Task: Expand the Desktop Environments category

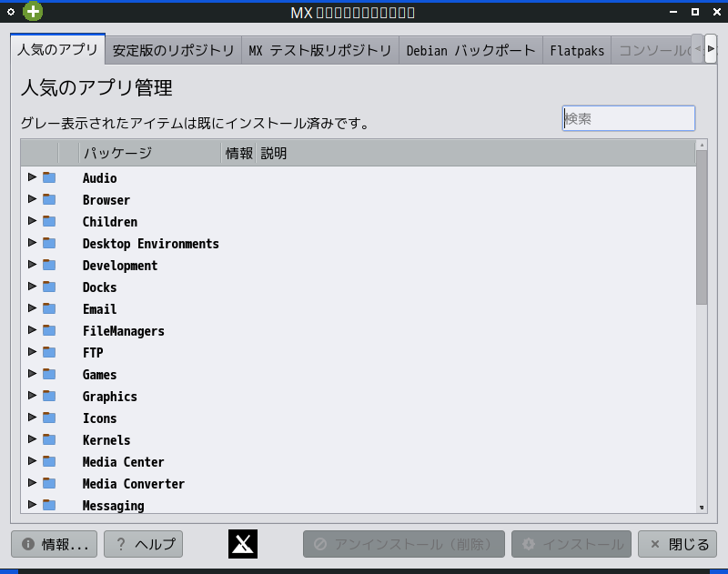Action: (32, 242)
